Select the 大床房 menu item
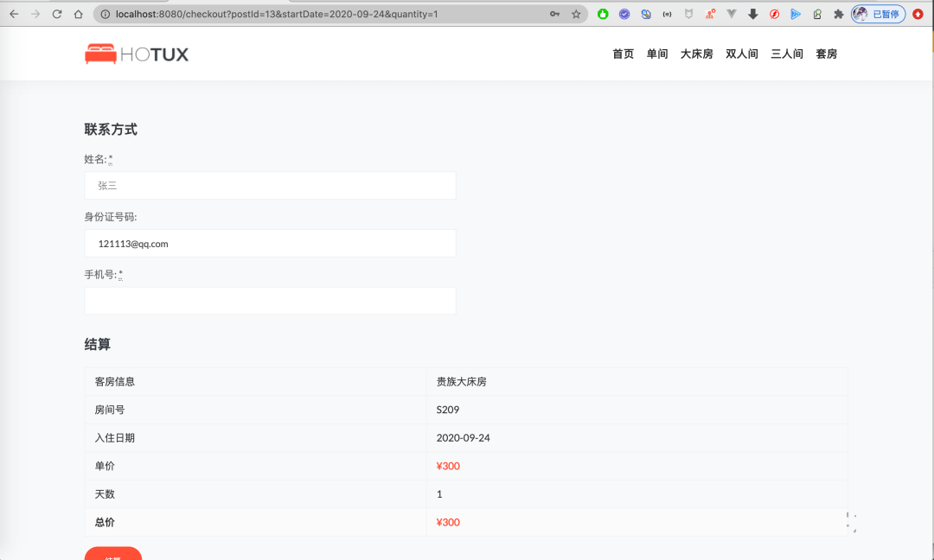934x560 pixels. tap(696, 54)
